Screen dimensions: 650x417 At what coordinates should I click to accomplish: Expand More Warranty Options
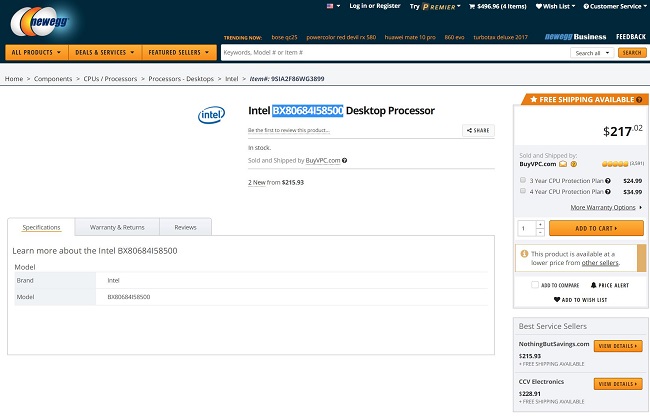(606, 207)
